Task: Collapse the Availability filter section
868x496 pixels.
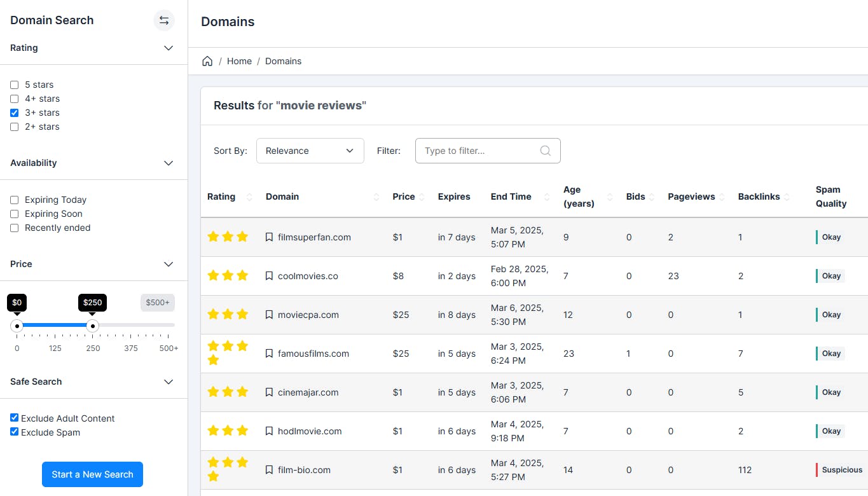Action: (169, 163)
